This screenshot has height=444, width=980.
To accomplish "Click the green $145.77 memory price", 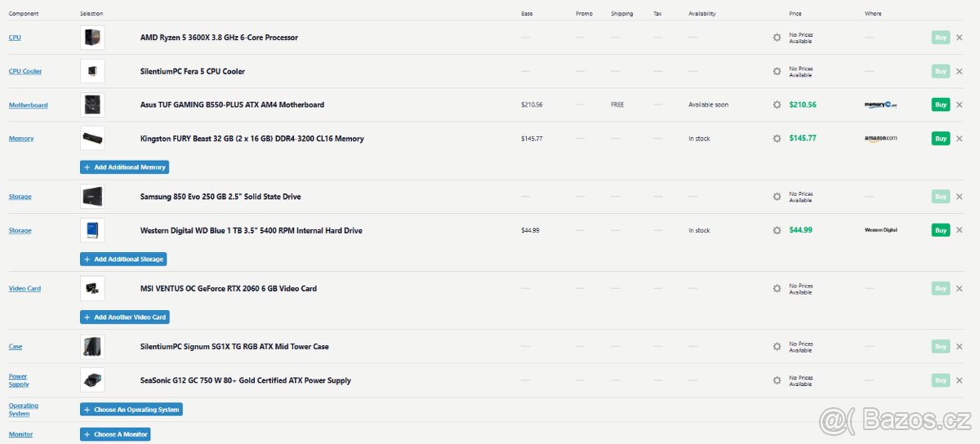I will pos(803,139).
